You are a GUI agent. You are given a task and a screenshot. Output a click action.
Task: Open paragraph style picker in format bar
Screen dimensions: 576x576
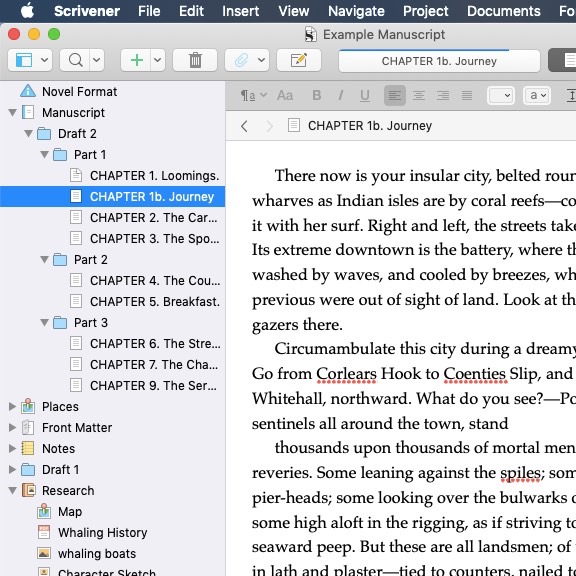pos(253,96)
